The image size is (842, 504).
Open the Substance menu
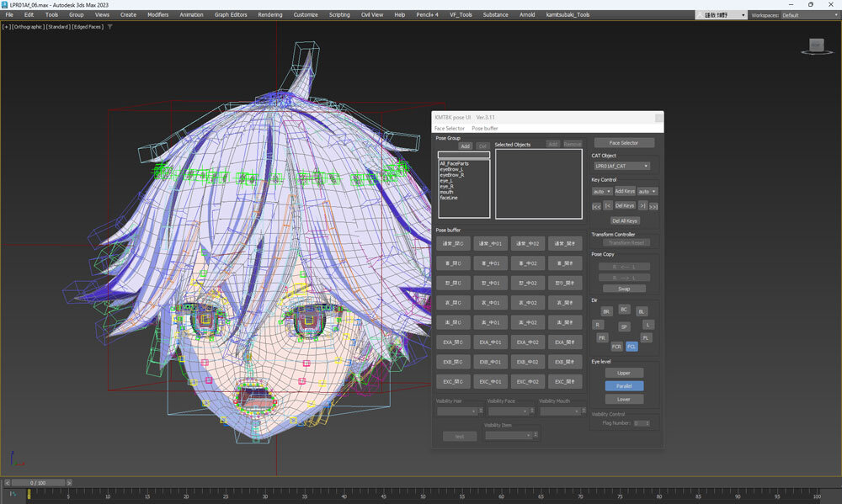click(495, 15)
